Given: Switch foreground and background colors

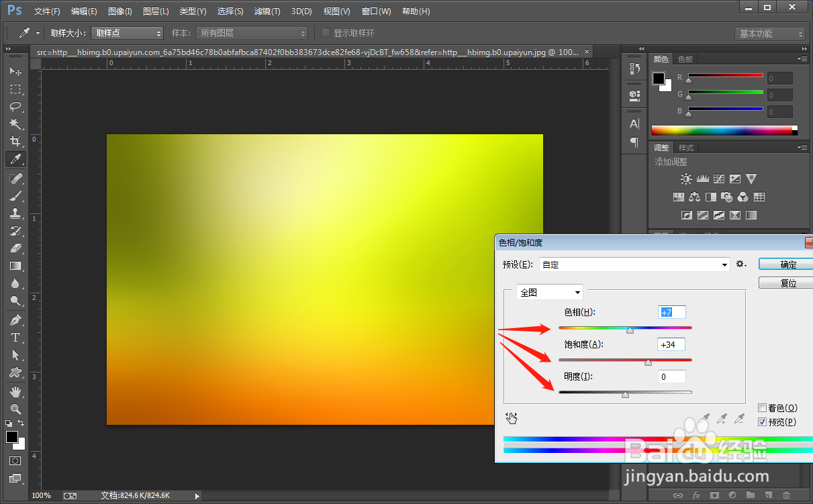Looking at the screenshot, I should (x=21, y=423).
